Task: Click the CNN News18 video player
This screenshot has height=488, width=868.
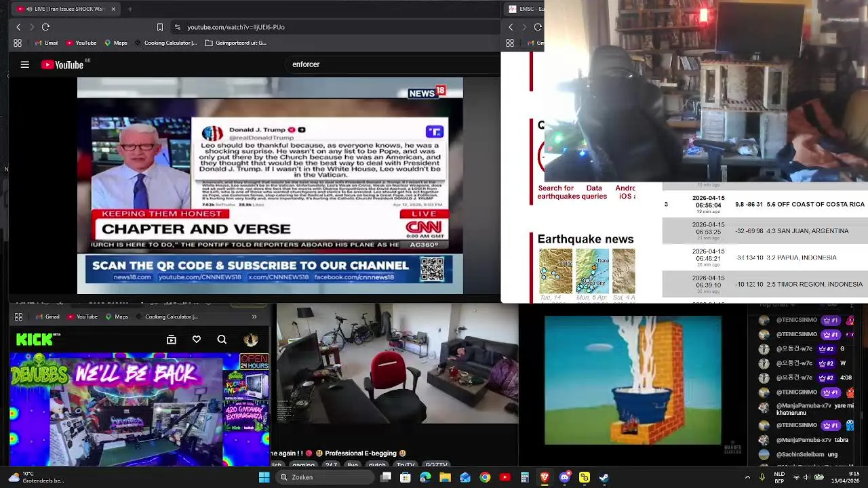Action: pyautogui.click(x=270, y=186)
